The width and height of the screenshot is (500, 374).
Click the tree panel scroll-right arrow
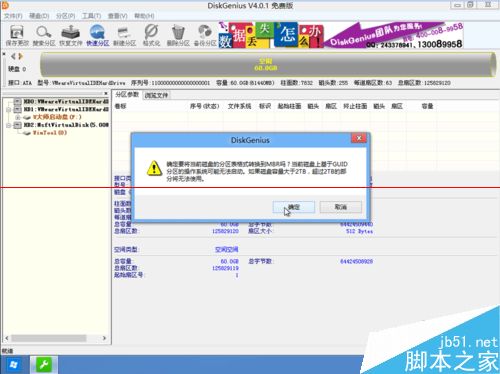point(104,338)
